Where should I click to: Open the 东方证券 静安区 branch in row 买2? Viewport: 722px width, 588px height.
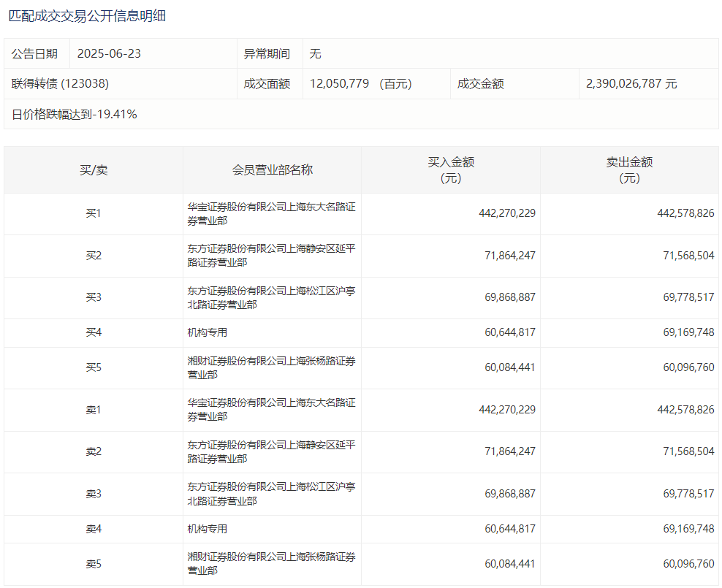coord(271,256)
